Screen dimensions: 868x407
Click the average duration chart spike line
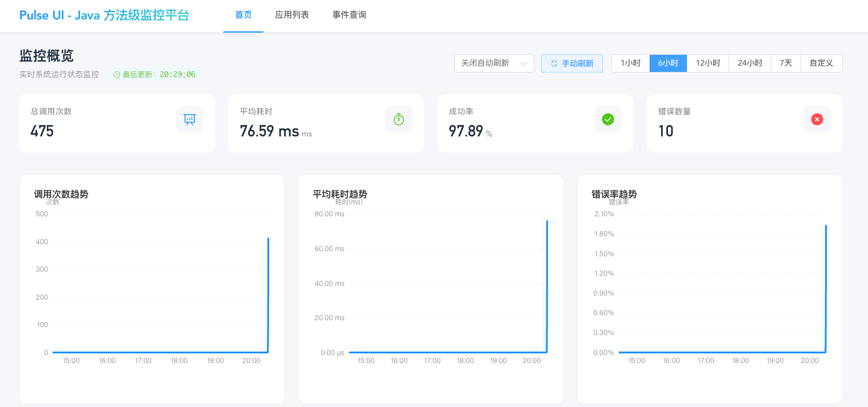(x=547, y=285)
